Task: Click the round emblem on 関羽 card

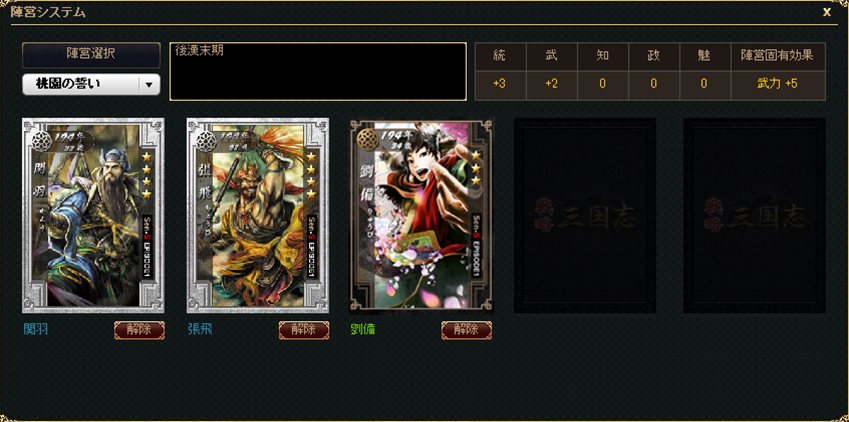Action: coord(42,141)
